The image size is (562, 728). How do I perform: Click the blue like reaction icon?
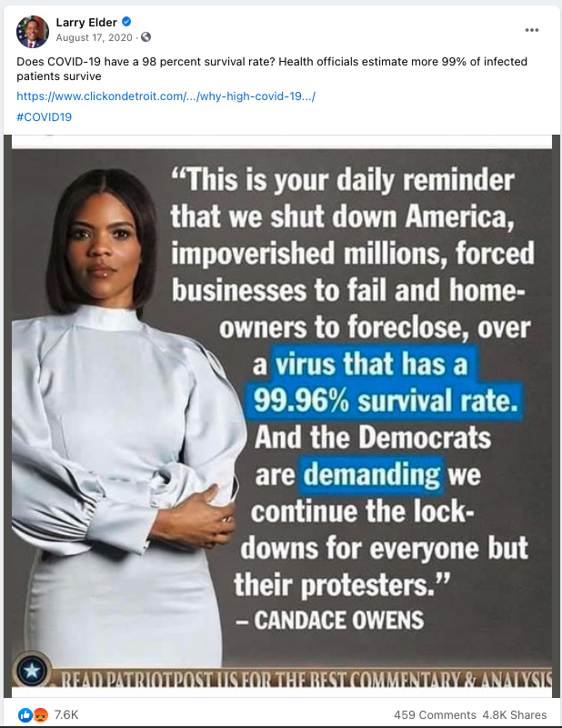pos(25,715)
